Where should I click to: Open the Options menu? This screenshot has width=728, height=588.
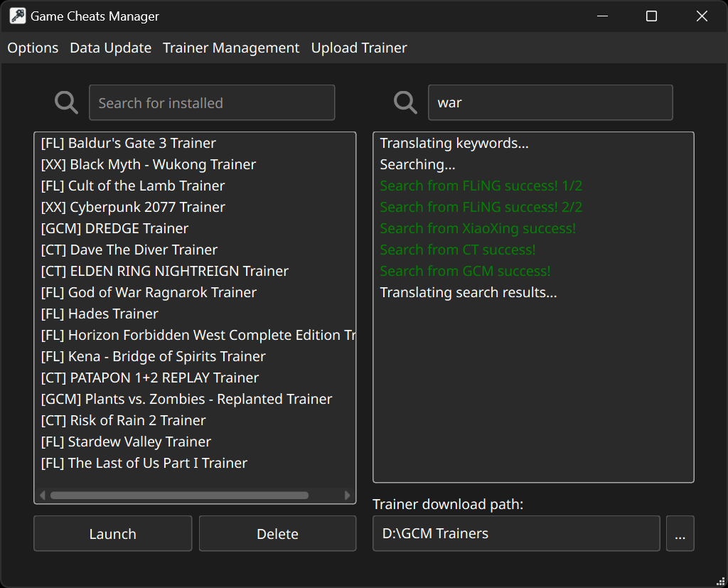(x=32, y=48)
